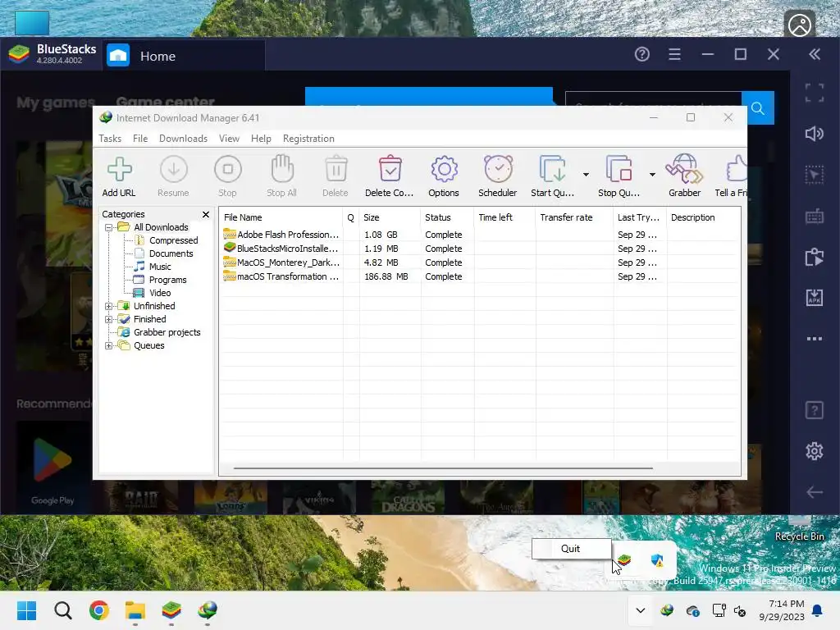
Task: Select macOS Transformation download row
Action: tap(479, 276)
